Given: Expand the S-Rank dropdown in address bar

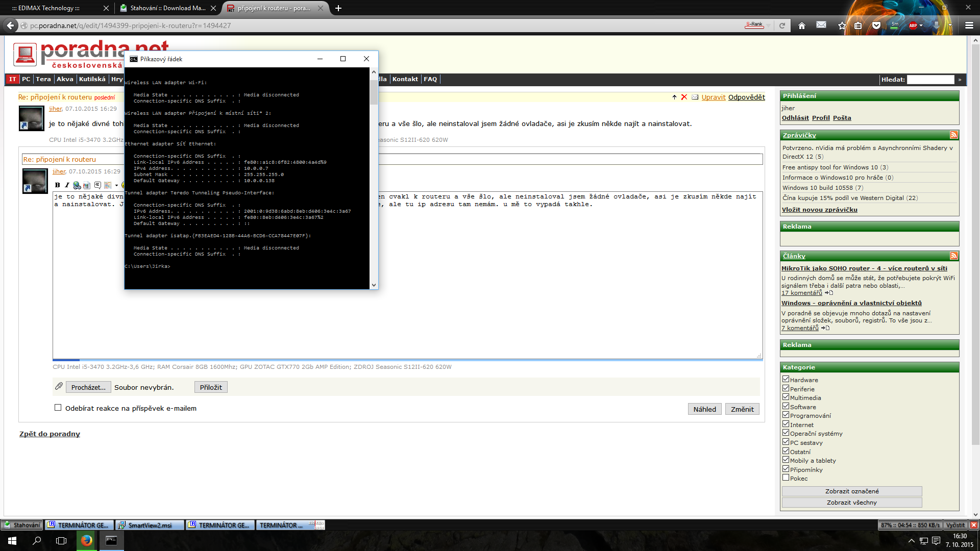Looking at the screenshot, I should pos(767,26).
